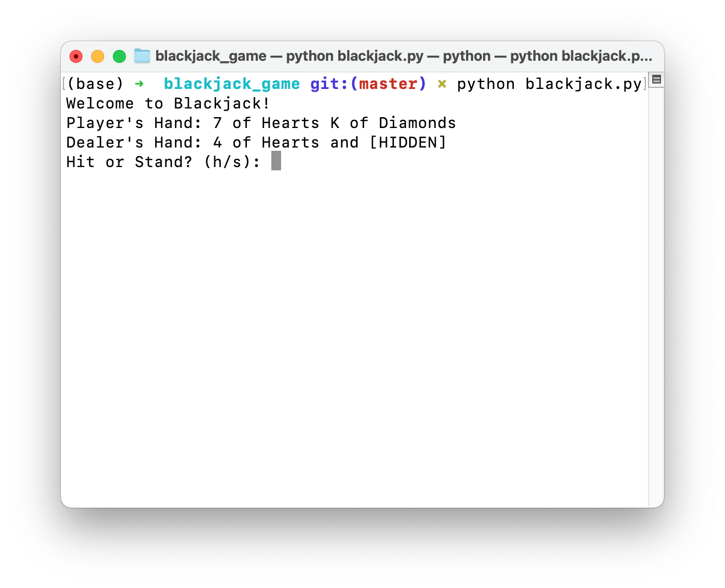This screenshot has width=725, height=588.
Task: Click the gray cursor block after (h/s):
Action: (x=276, y=161)
